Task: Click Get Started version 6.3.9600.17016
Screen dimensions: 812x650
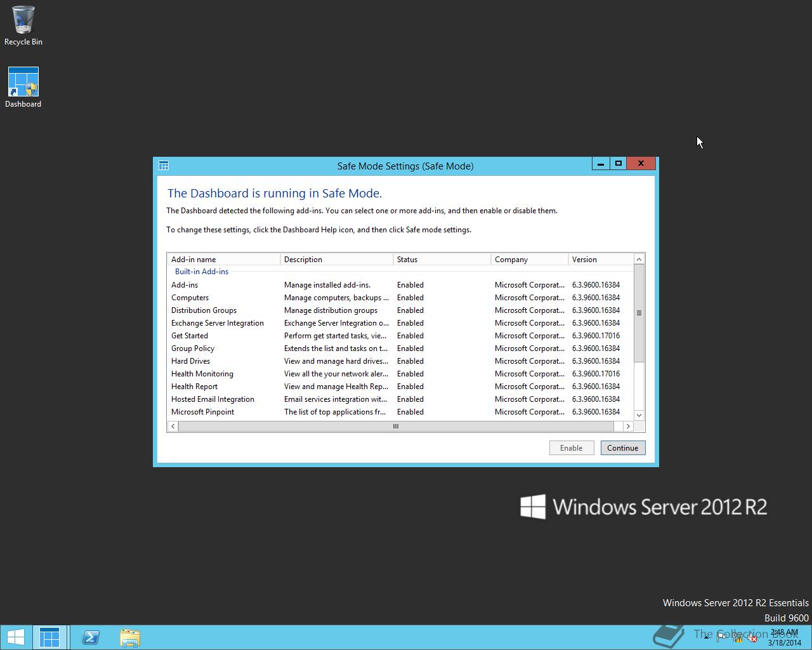Action: coord(596,336)
